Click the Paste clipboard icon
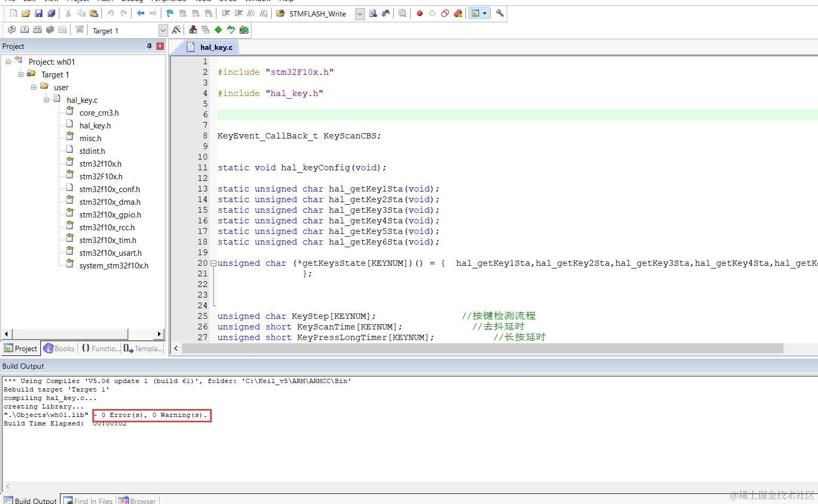The width and height of the screenshot is (818, 504). (x=94, y=13)
